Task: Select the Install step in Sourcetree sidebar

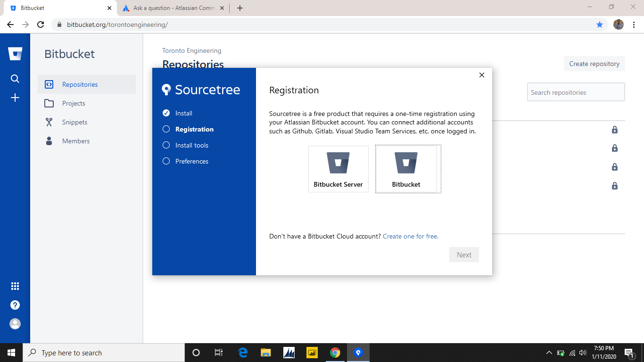Action: 177,113
